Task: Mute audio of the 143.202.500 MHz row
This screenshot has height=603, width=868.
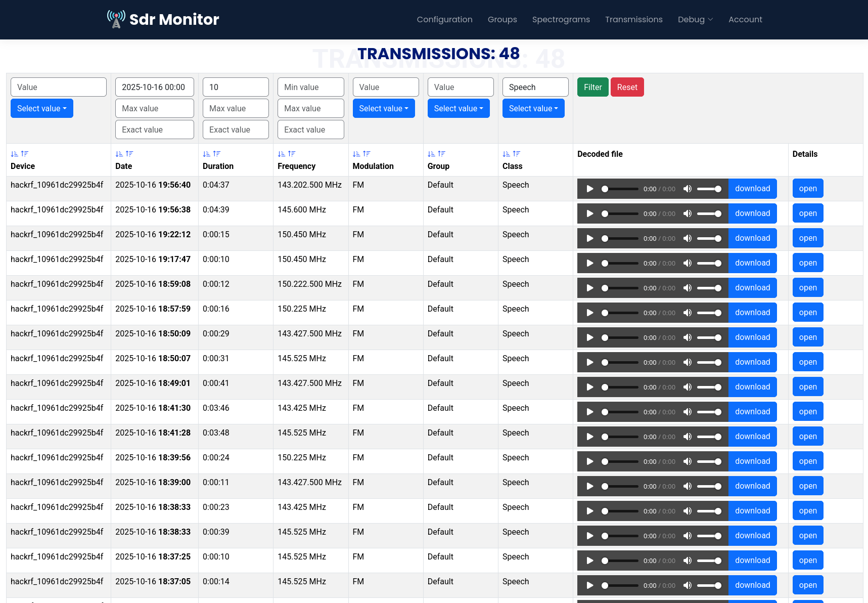Action: point(688,189)
